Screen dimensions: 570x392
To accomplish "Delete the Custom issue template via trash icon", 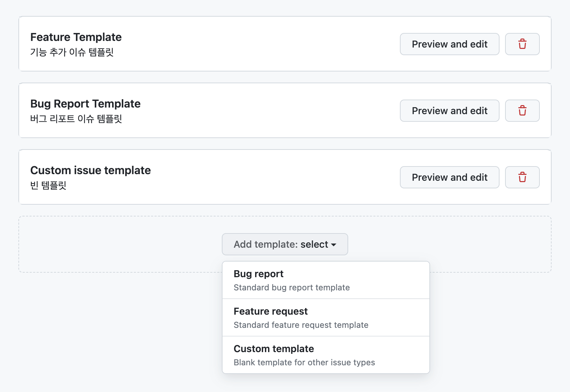I will [x=522, y=177].
